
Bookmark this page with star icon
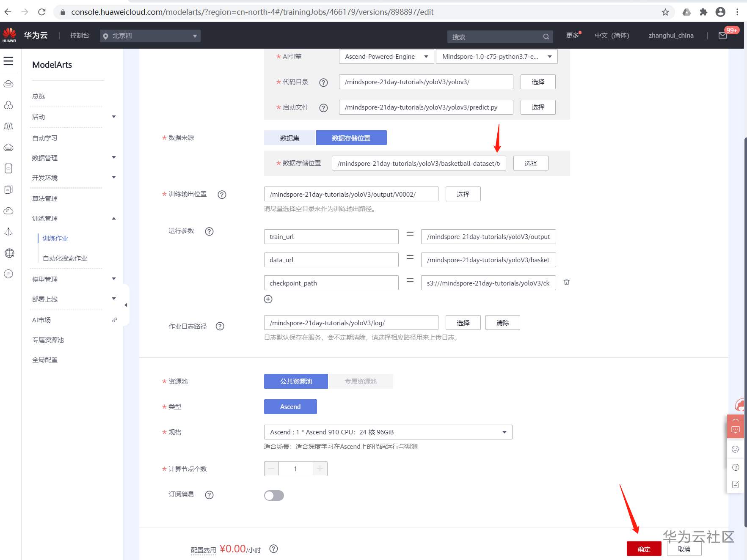coord(665,12)
